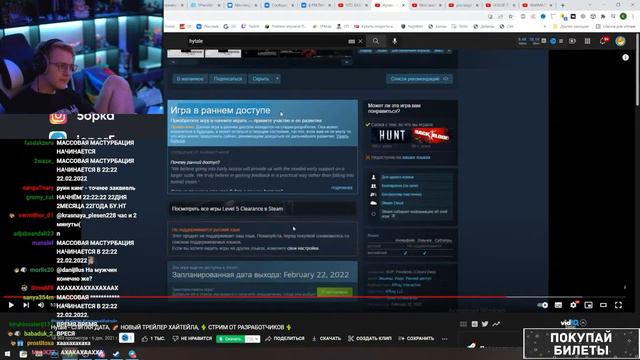640x360 pixels.
Task: Open the Windows Start menu
Action: coord(7,354)
